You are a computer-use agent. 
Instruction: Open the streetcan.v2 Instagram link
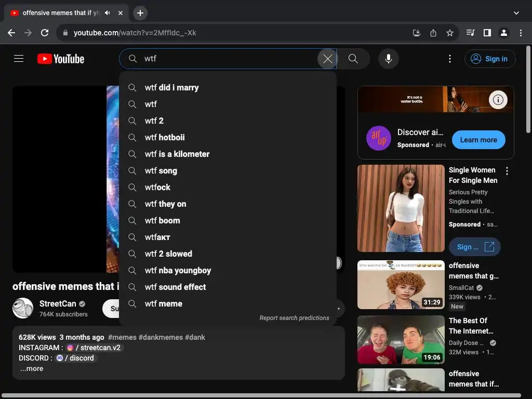click(x=95, y=348)
